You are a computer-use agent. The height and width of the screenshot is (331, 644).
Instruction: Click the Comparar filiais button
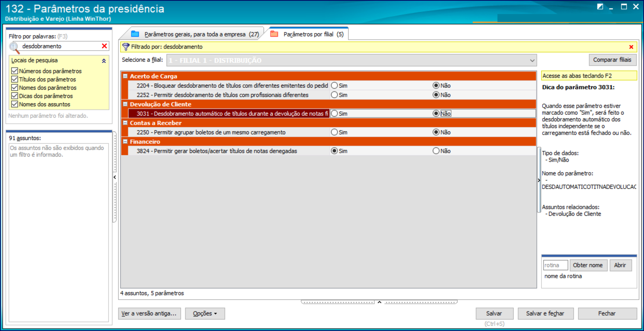tap(612, 60)
